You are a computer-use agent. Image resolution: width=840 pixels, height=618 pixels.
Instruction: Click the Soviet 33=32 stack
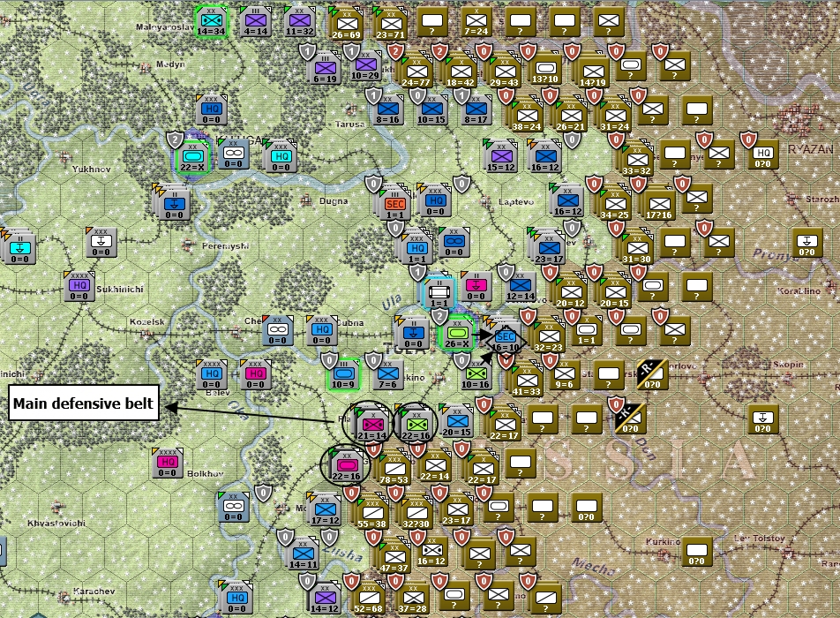[636, 161]
